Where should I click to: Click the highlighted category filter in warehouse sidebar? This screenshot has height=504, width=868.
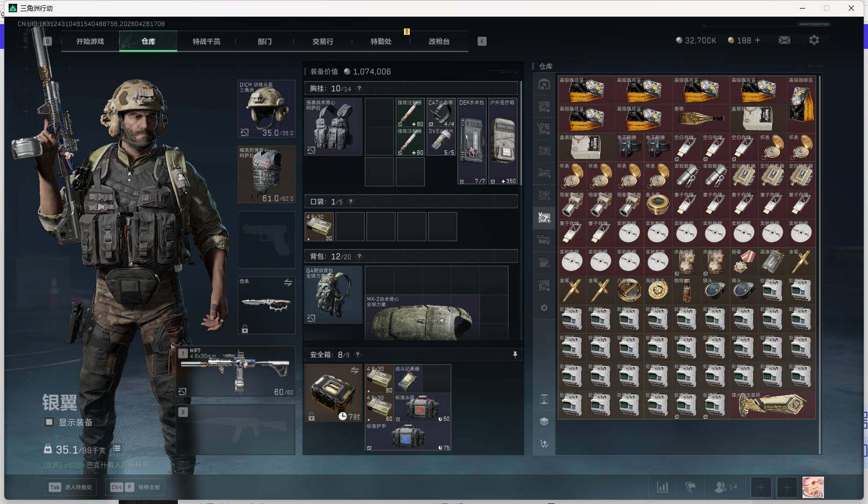click(544, 217)
